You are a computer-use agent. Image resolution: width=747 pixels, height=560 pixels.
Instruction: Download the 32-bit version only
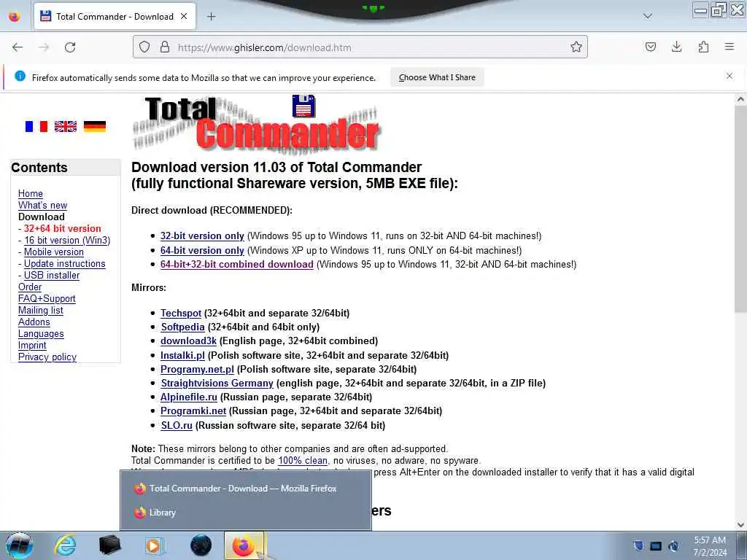pos(202,236)
